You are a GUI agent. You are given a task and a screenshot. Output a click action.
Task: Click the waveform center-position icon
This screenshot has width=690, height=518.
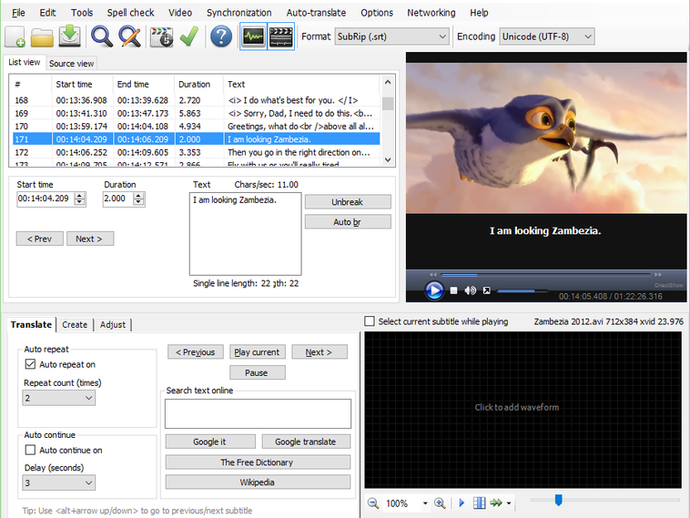click(x=479, y=503)
